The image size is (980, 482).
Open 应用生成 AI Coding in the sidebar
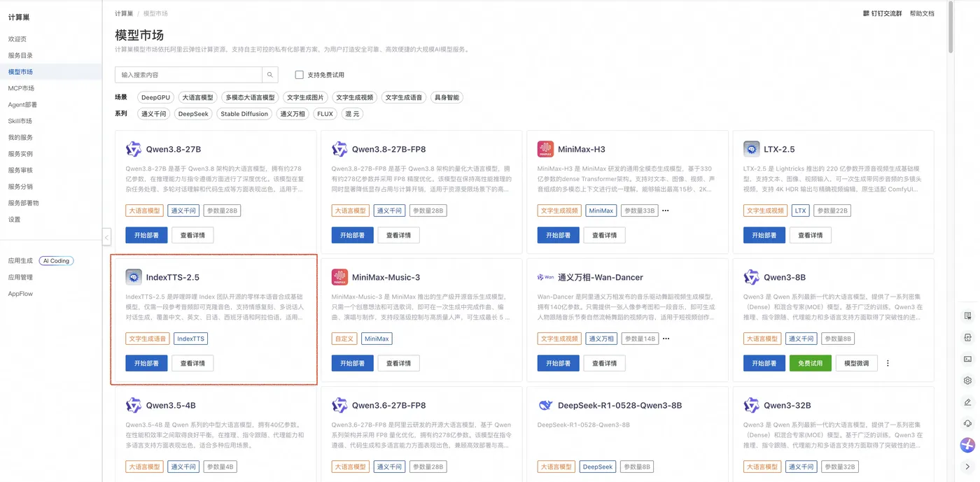[x=41, y=261]
